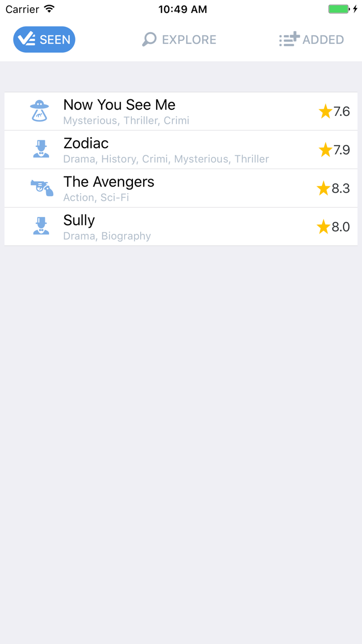Tap the star icon beside Sully's 8.0 rating

coord(323,226)
